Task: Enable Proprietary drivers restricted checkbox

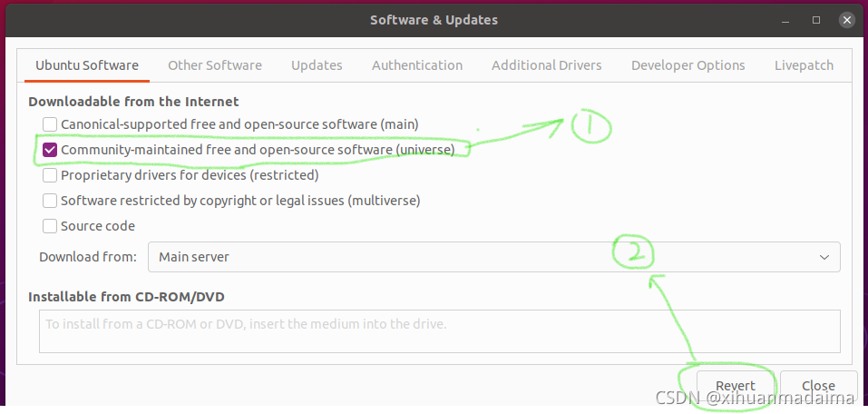Action: pos(50,175)
